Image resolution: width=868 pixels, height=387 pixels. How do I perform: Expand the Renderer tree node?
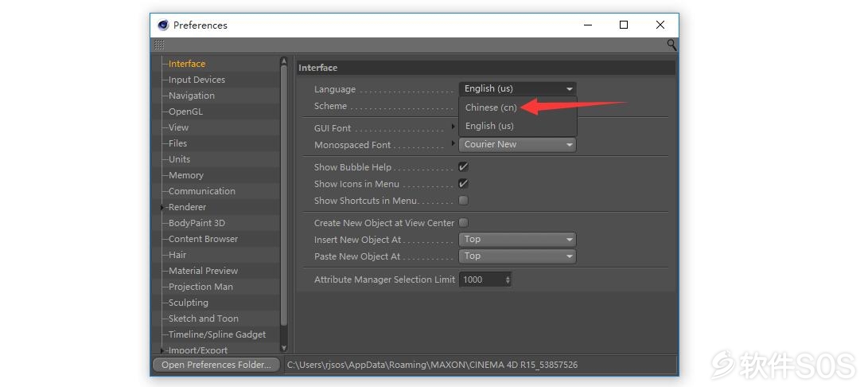tap(162, 207)
